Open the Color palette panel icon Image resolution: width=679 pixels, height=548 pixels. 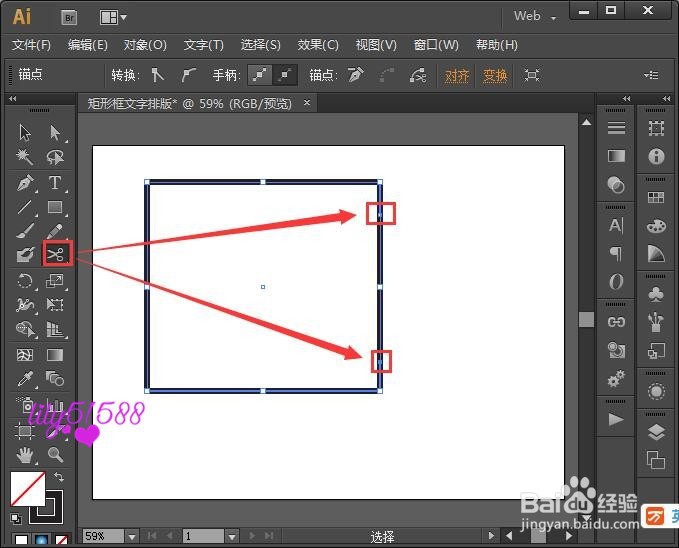[656, 226]
